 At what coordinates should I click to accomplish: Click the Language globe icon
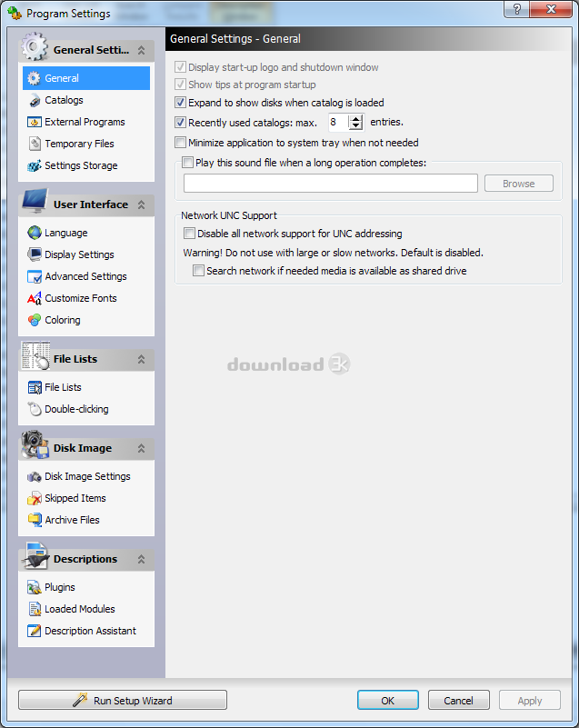[35, 233]
